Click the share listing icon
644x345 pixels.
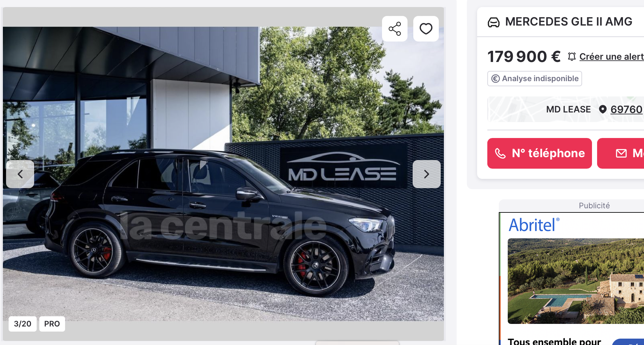tap(395, 29)
